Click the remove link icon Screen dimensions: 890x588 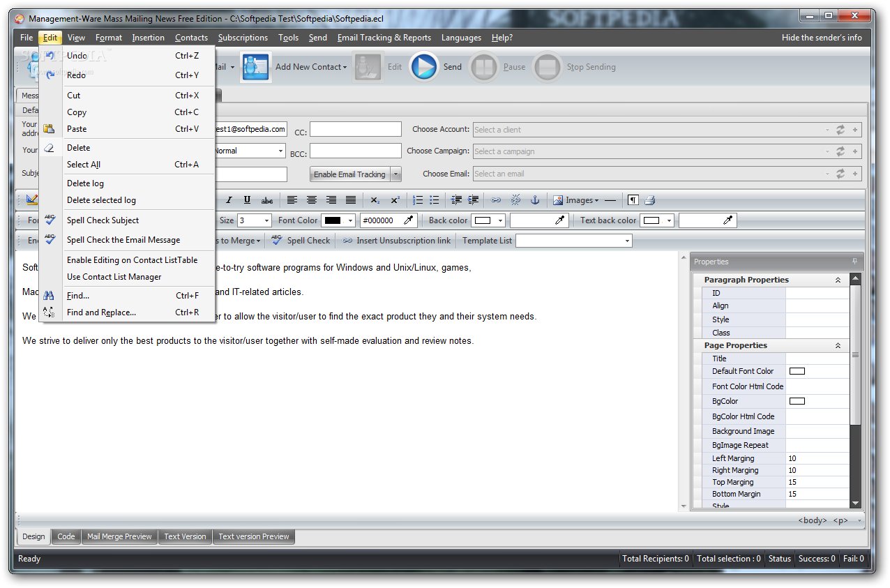[x=515, y=200]
